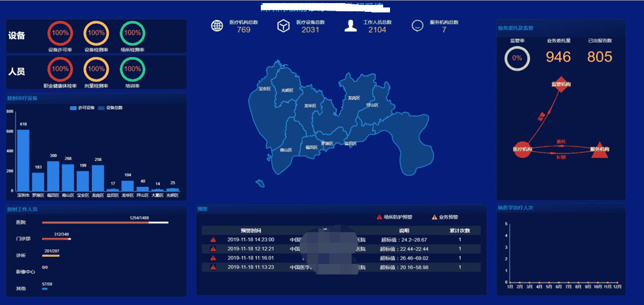Click the 已出报告数 value 805
644x305 pixels.
tap(600, 57)
